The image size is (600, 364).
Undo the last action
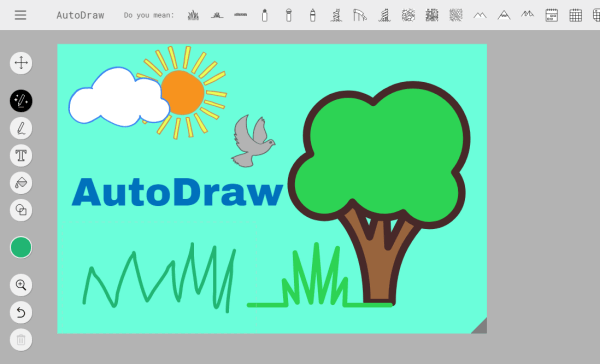tap(21, 312)
